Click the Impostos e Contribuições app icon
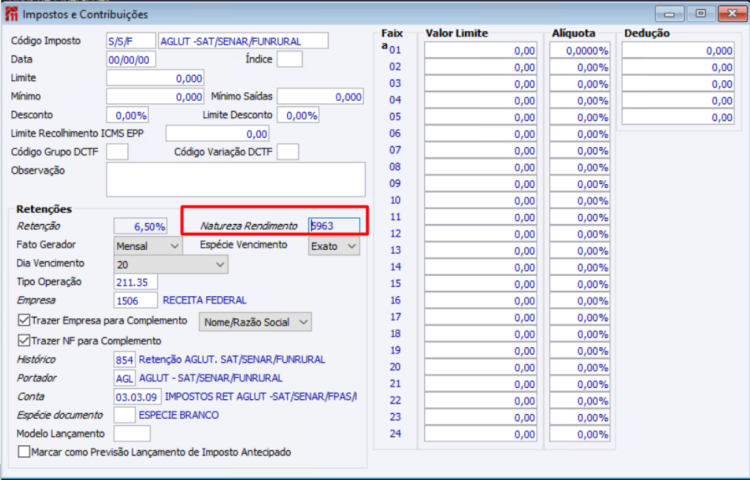750x480 pixels. (11, 14)
